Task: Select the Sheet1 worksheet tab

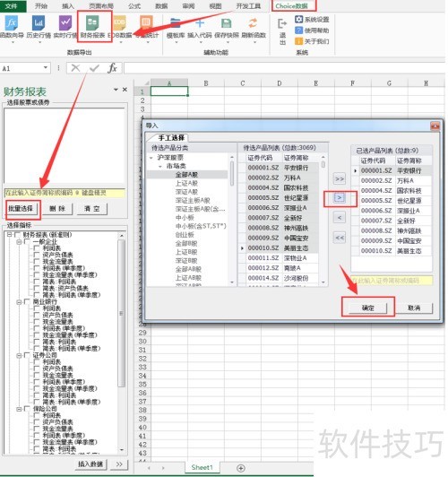Action: pos(202,467)
